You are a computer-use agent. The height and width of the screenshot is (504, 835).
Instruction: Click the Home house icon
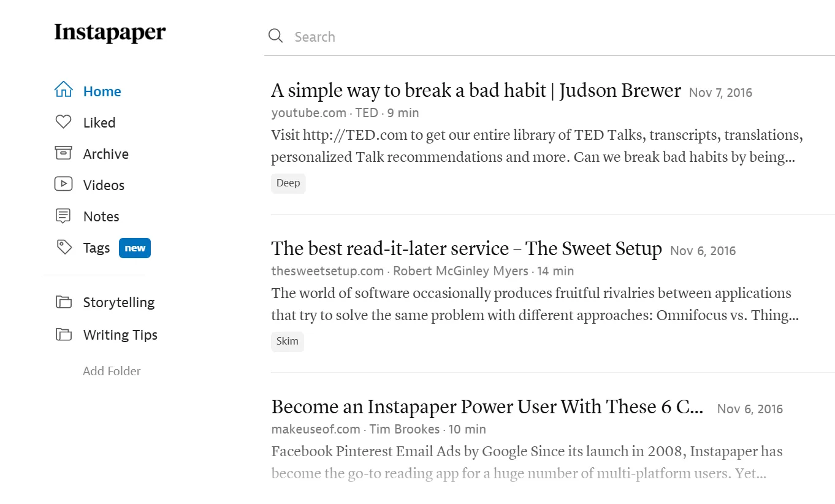[63, 90]
